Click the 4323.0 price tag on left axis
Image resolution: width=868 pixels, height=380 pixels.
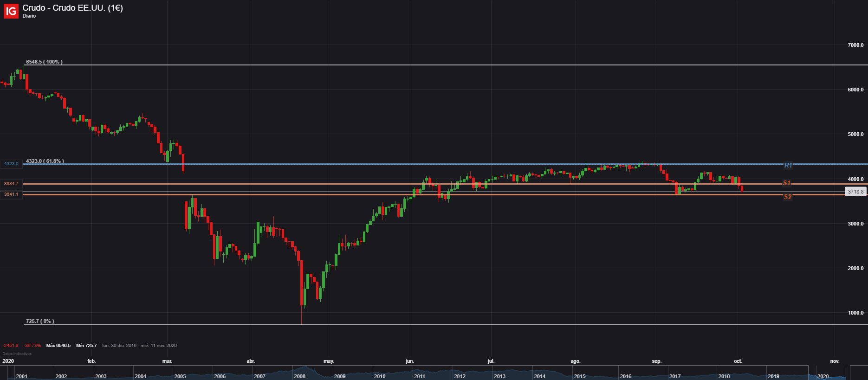tap(11, 164)
